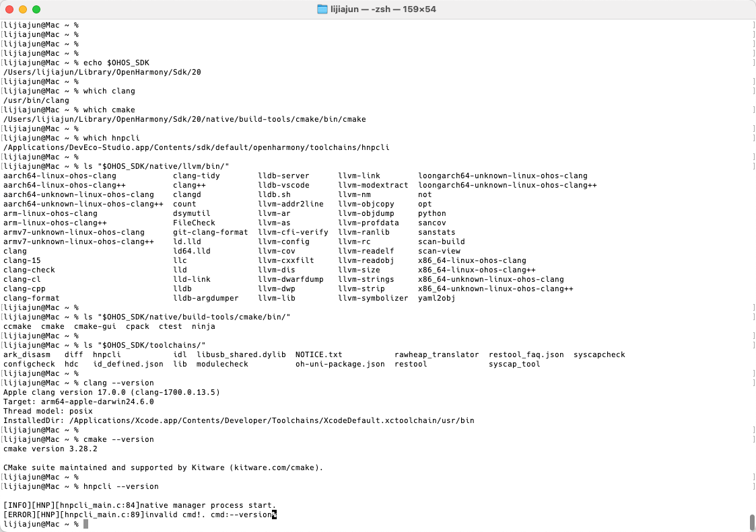This screenshot has width=756, height=532.
Task: Click 'llvm-link' entry
Action: click(x=359, y=176)
